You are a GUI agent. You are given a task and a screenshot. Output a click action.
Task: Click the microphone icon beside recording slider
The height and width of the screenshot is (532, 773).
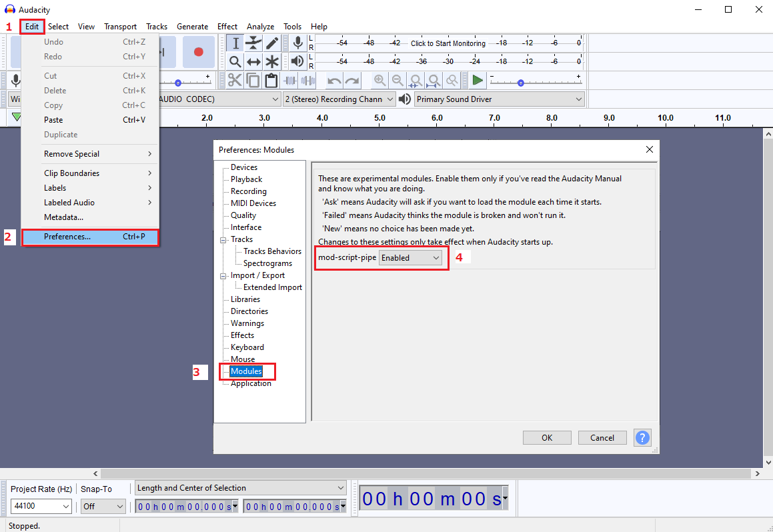pos(16,80)
